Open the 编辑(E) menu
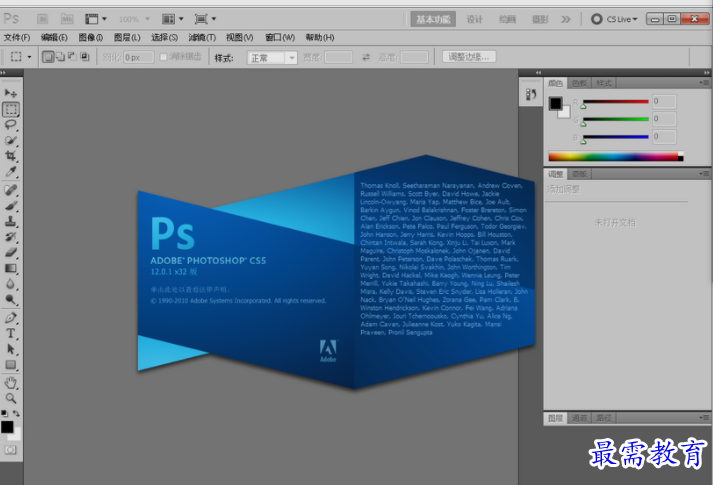This screenshot has height=485, width=713. click(54, 37)
